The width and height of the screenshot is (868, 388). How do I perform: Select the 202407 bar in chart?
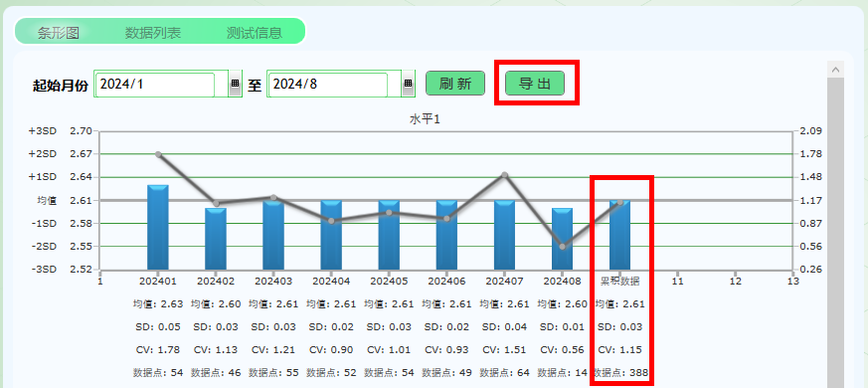click(x=504, y=235)
